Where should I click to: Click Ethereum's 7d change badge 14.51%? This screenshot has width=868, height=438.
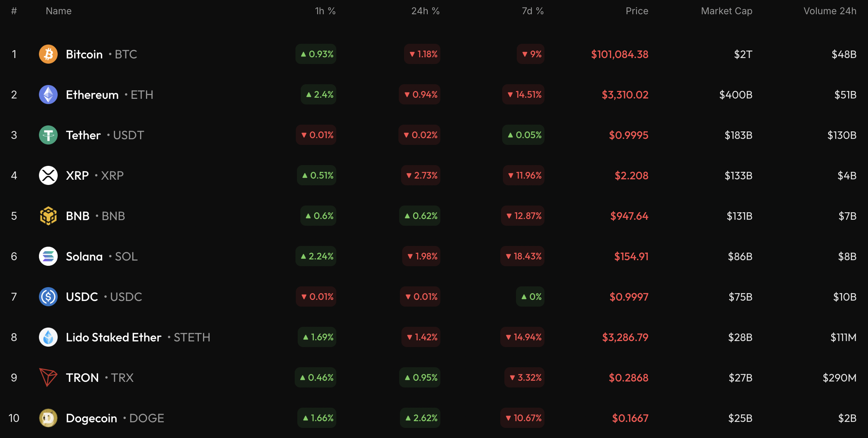coord(524,95)
